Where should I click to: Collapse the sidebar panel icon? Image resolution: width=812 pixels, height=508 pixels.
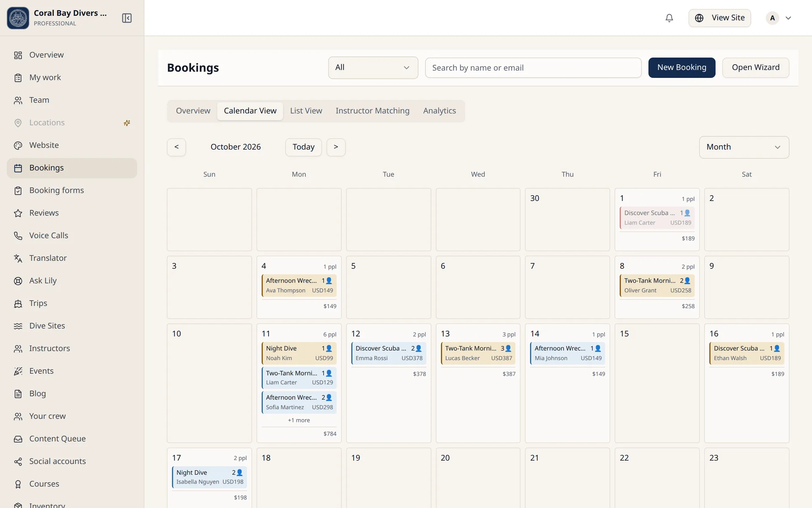point(127,18)
